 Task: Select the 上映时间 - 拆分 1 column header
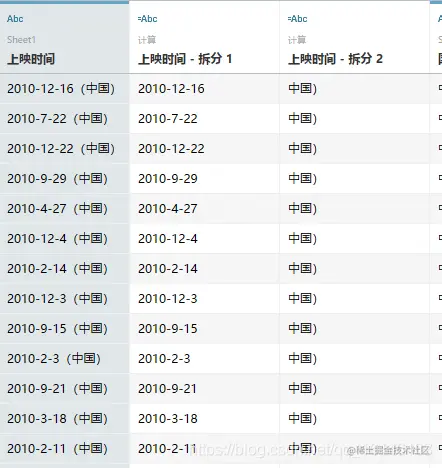(185, 59)
